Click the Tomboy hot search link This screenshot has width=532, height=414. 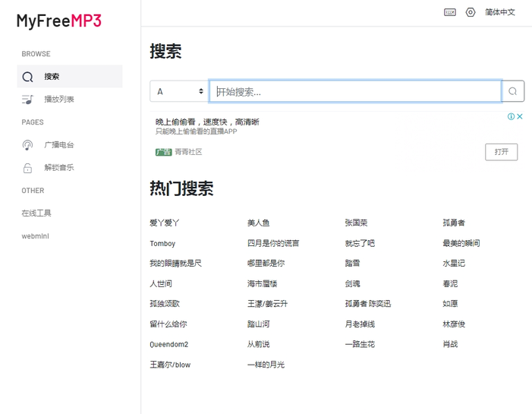point(162,243)
